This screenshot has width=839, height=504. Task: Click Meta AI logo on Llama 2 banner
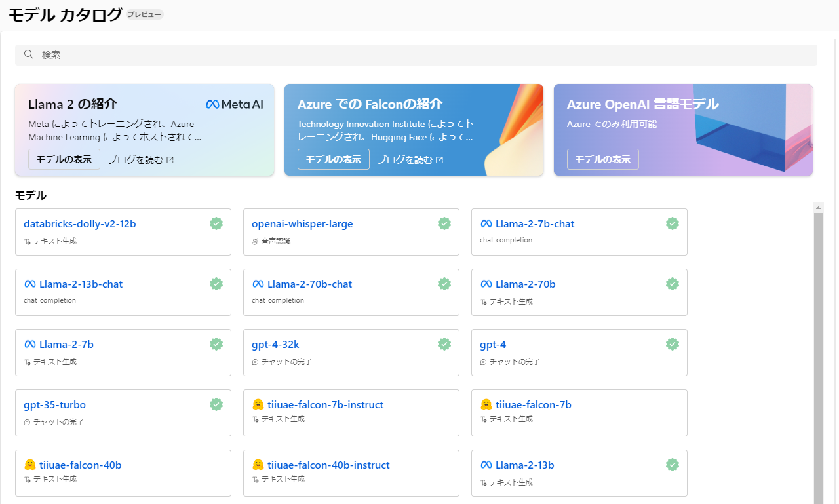tap(235, 104)
